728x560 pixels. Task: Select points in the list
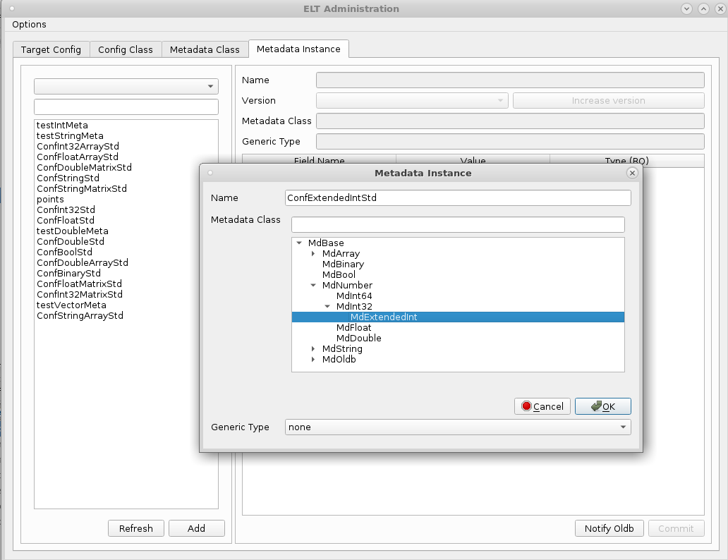click(50, 199)
